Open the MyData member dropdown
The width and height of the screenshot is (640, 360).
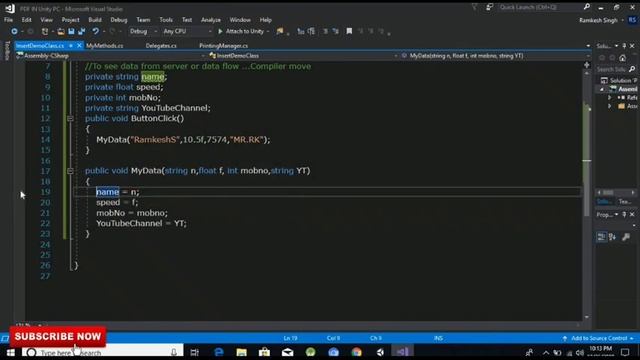[496, 56]
